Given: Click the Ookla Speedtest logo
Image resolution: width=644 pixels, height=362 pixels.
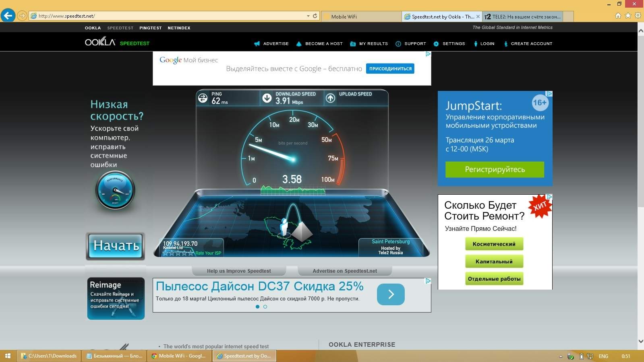Looking at the screenshot, I should click(x=117, y=42).
